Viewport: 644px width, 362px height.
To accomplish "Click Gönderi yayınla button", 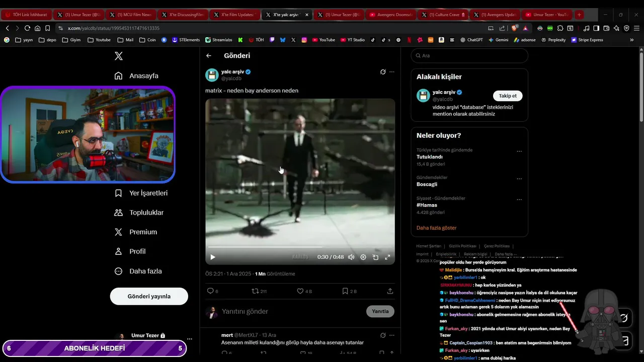I will pyautogui.click(x=149, y=296).
